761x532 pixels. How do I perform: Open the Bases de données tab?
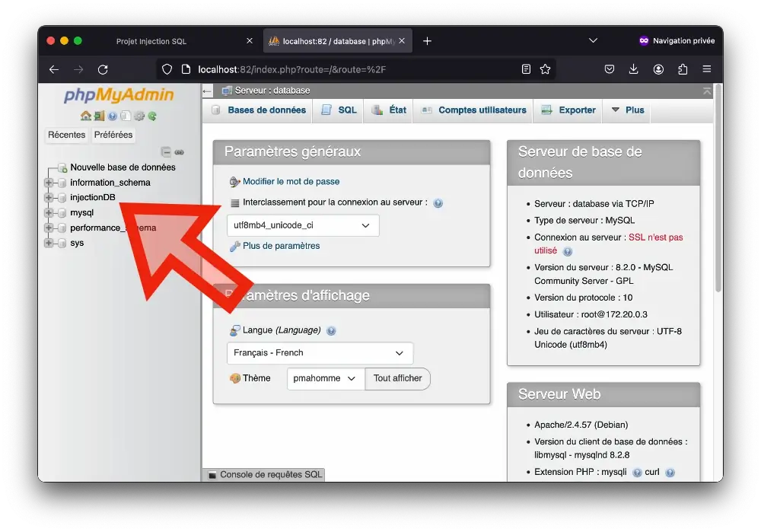[259, 110]
